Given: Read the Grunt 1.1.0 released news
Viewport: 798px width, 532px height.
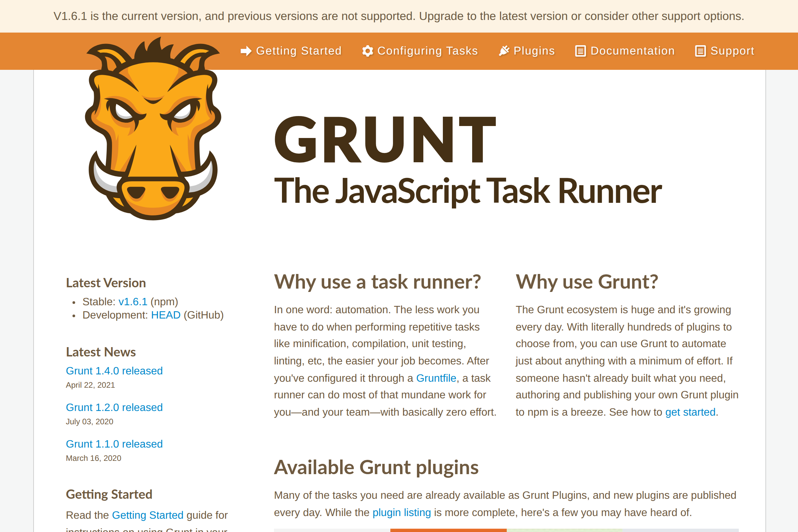Looking at the screenshot, I should (114, 444).
